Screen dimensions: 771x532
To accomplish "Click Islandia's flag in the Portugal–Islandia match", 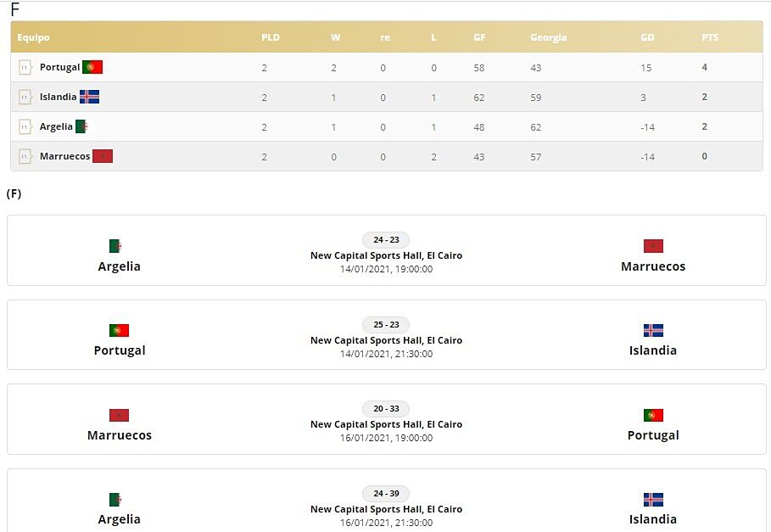I will [653, 330].
